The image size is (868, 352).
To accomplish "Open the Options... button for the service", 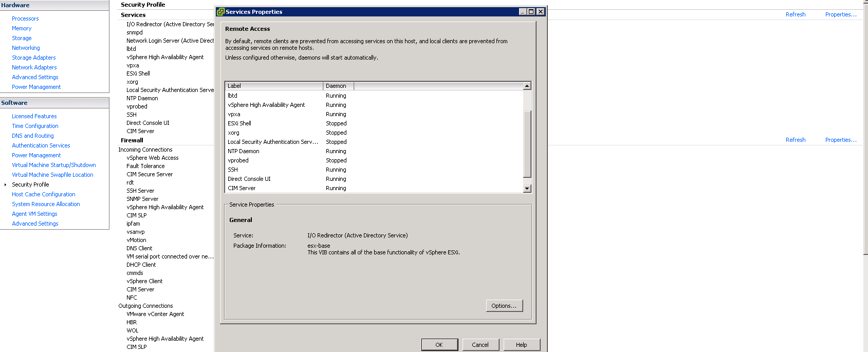I will 504,306.
